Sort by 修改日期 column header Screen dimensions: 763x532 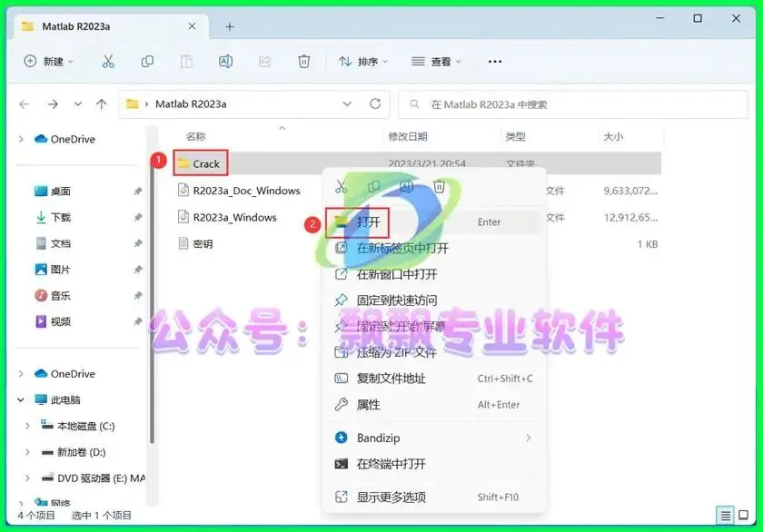pyautogui.click(x=408, y=137)
